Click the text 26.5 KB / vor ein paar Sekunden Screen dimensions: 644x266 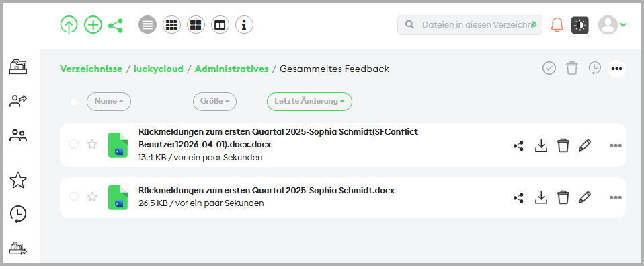[201, 203]
